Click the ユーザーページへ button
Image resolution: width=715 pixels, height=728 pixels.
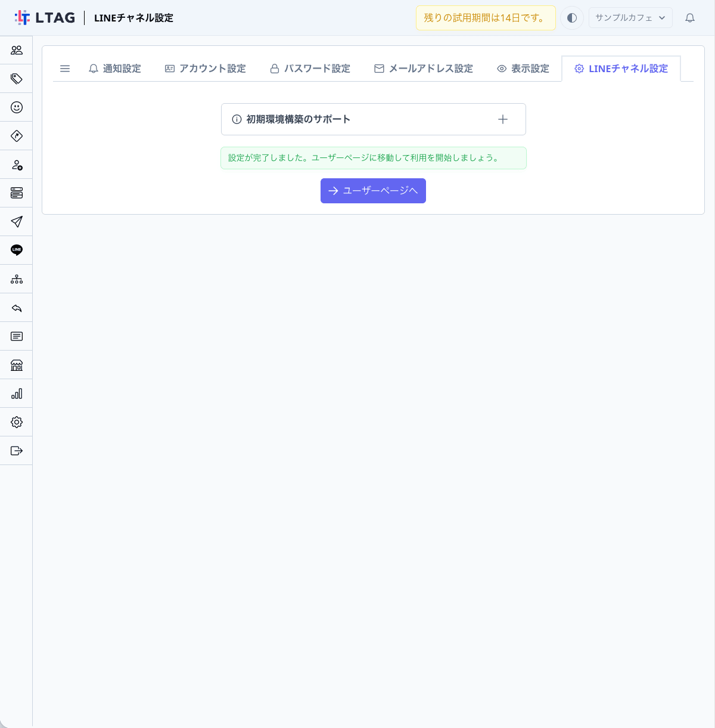pos(373,191)
